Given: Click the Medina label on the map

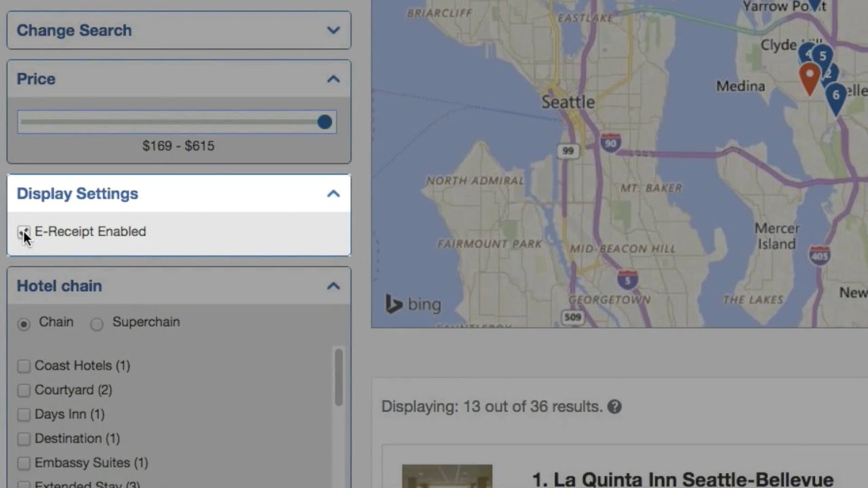Looking at the screenshot, I should click(x=741, y=86).
